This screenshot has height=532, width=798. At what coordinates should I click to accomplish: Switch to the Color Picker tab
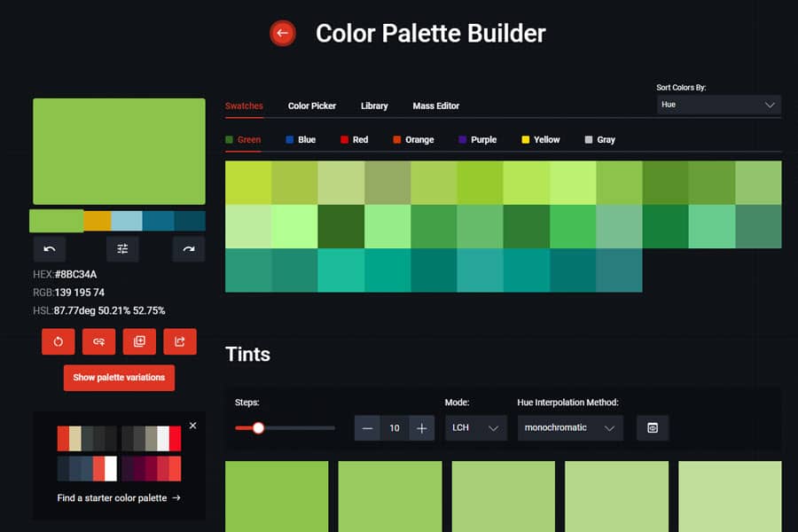(312, 106)
